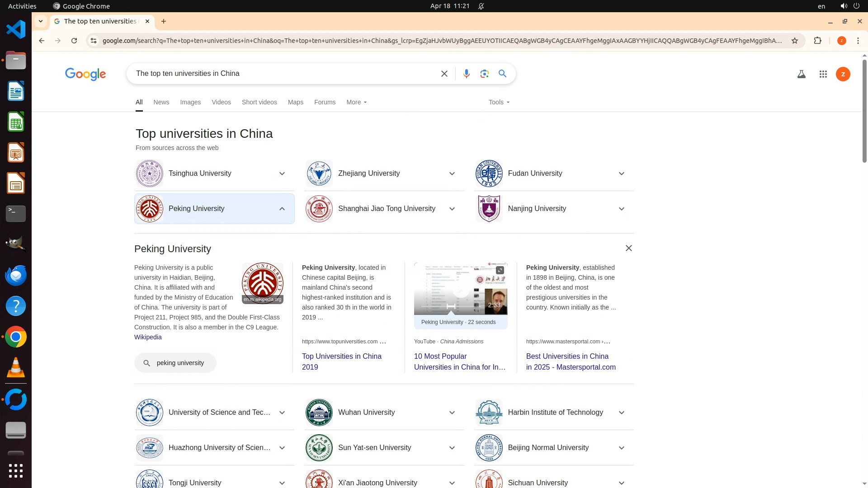The height and width of the screenshot is (488, 868).
Task: Collapse the Peking University entry
Action: (x=282, y=209)
